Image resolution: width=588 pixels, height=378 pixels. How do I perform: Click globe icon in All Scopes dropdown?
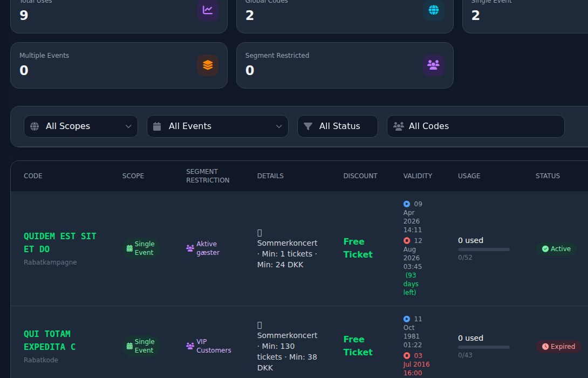click(x=35, y=126)
